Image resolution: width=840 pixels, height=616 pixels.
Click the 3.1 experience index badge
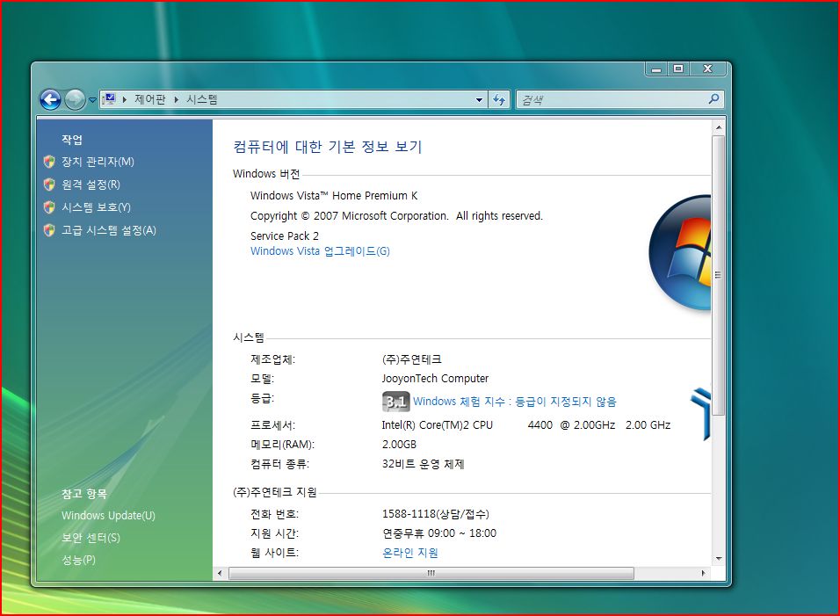pos(396,402)
